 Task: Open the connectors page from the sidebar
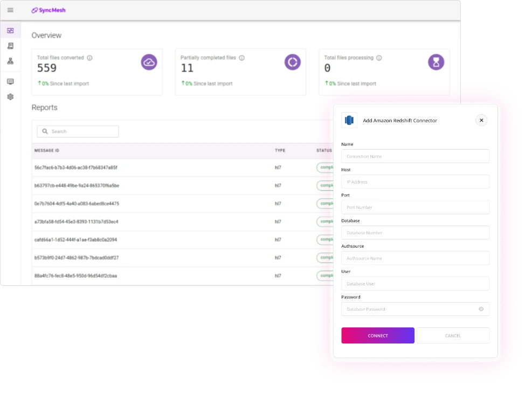tap(10, 46)
